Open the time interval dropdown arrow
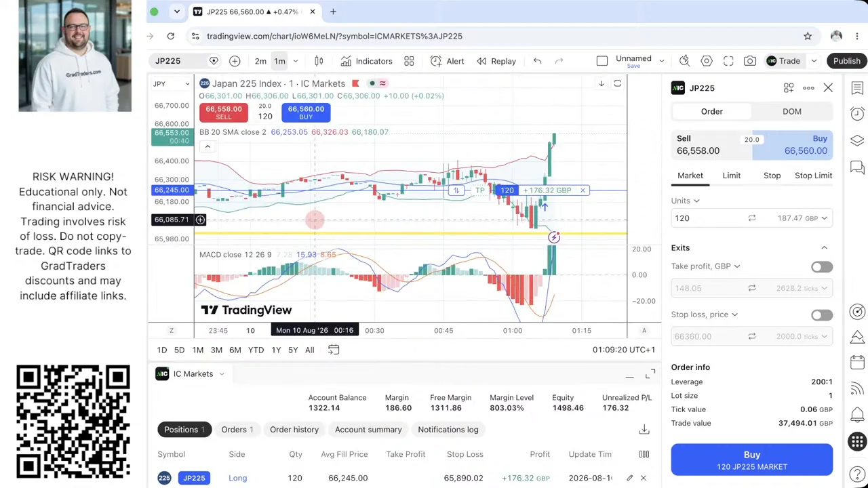Screen dimensions: 868x488 (x=295, y=61)
